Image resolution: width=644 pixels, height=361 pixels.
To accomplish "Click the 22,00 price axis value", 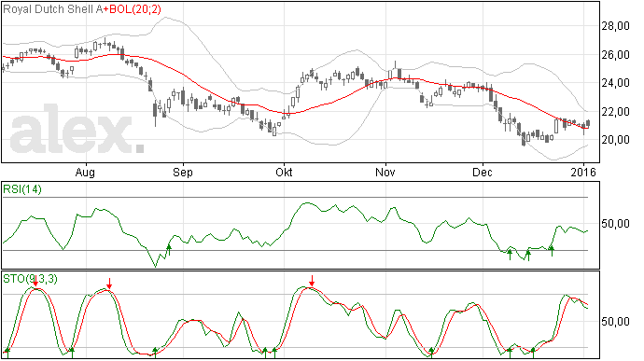I will coord(615,111).
